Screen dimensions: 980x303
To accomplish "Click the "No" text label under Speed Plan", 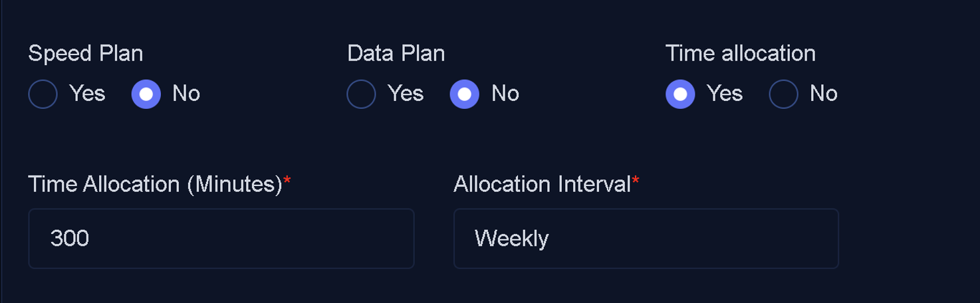I will point(186,94).
